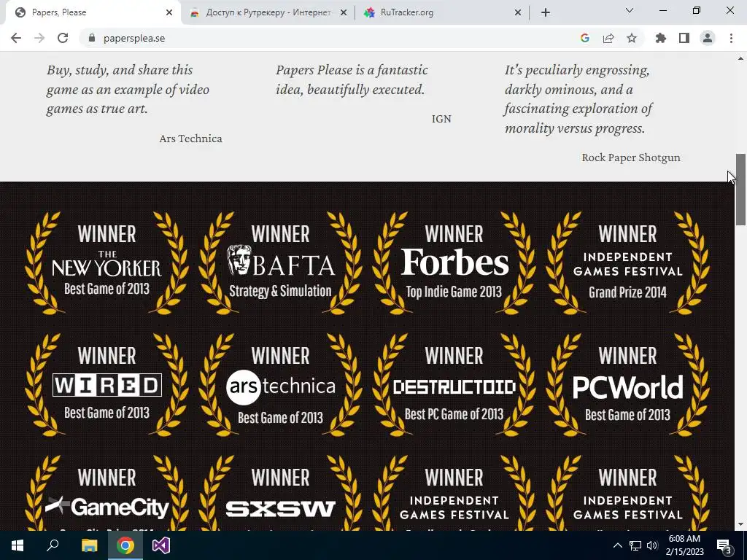
Task: Open File Explorer from the taskbar
Action: [x=89, y=545]
